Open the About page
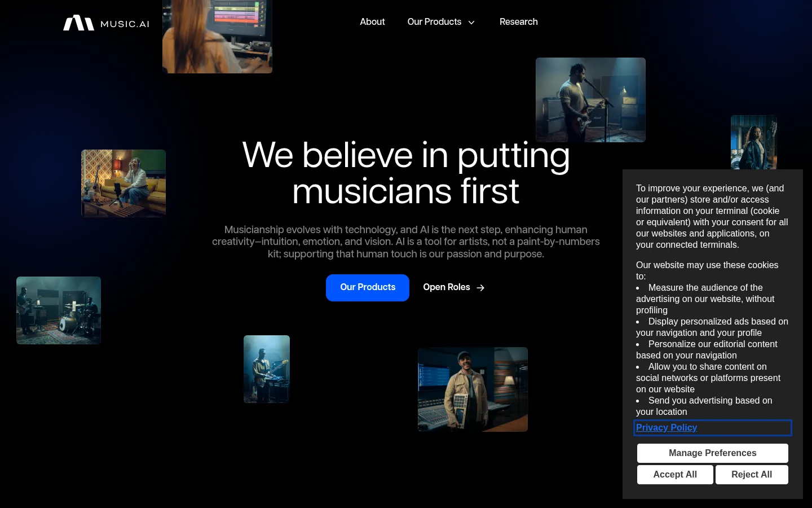812x508 pixels. (372, 22)
